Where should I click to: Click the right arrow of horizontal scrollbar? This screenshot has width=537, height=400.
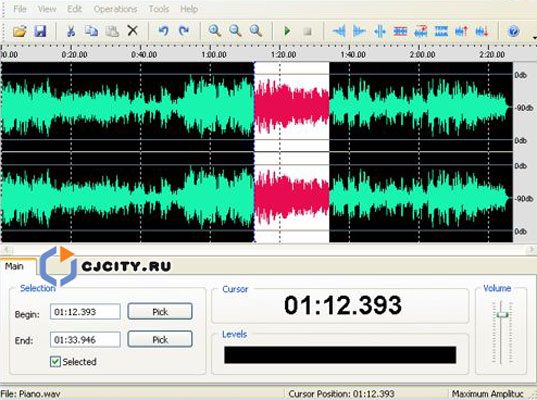coord(531,250)
